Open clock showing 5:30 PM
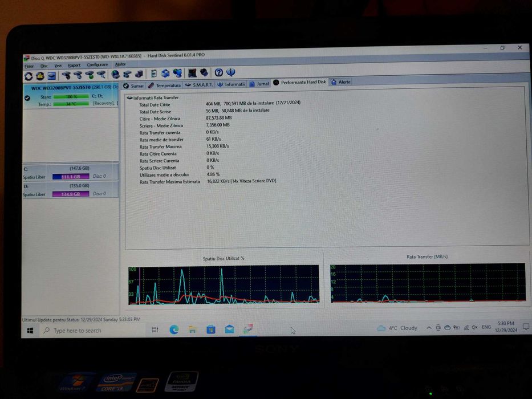Viewport: 532px width, 399px height. (506, 327)
